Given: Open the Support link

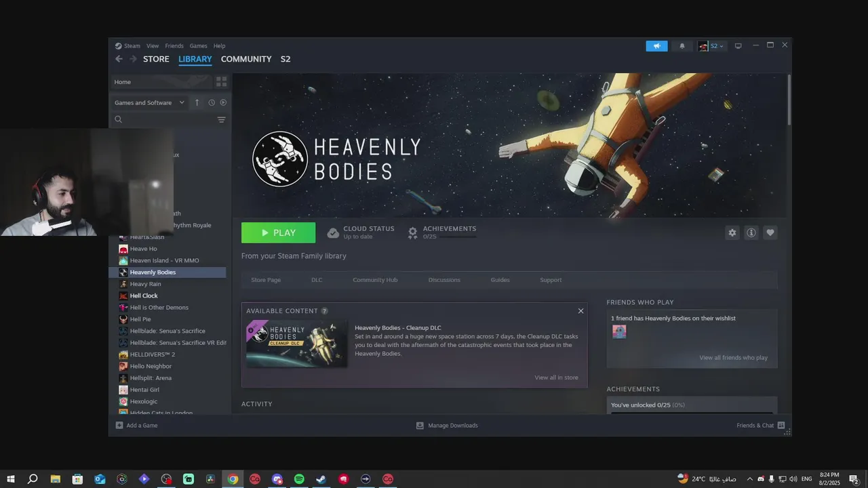Looking at the screenshot, I should point(551,280).
